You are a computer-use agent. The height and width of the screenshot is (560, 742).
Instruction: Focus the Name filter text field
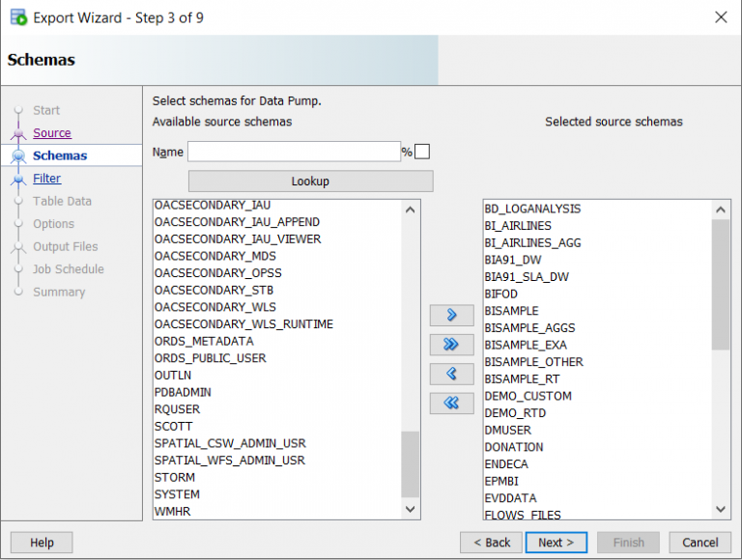[294, 152]
